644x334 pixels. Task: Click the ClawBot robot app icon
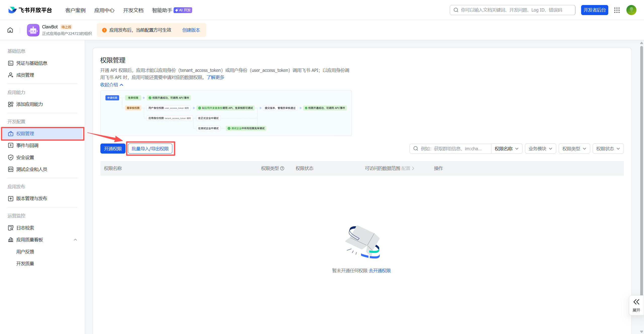(33, 30)
